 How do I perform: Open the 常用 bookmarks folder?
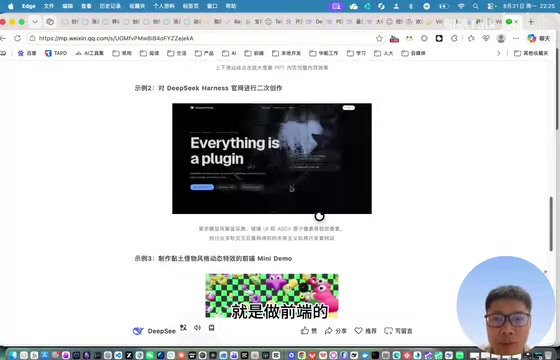pos(122,53)
